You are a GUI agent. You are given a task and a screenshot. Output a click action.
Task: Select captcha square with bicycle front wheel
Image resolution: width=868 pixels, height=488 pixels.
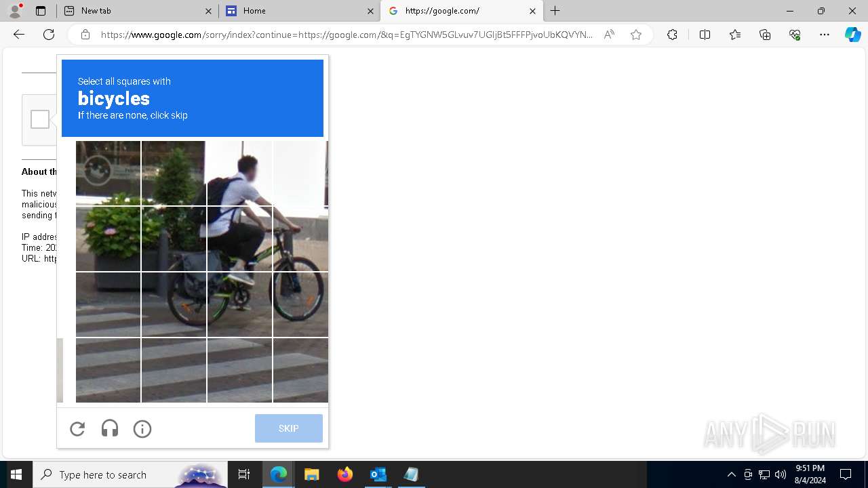(x=300, y=304)
